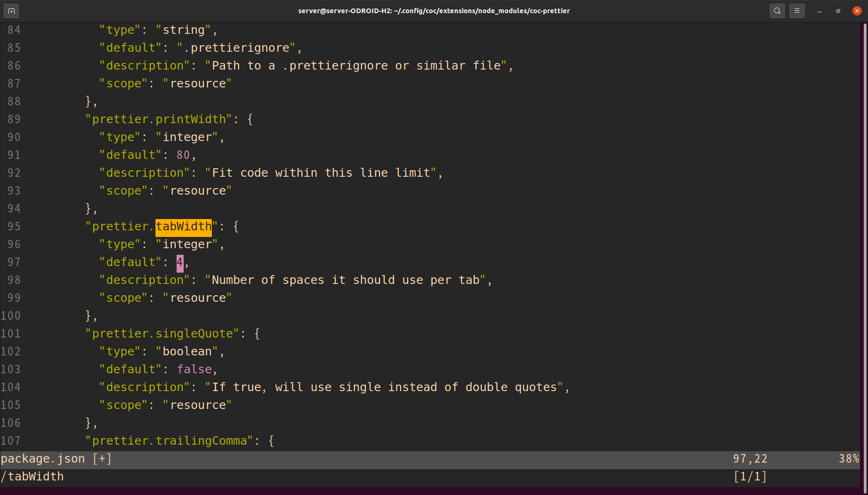
Task: Click the "prettier.printWidth" key on line 89
Action: [x=159, y=119]
